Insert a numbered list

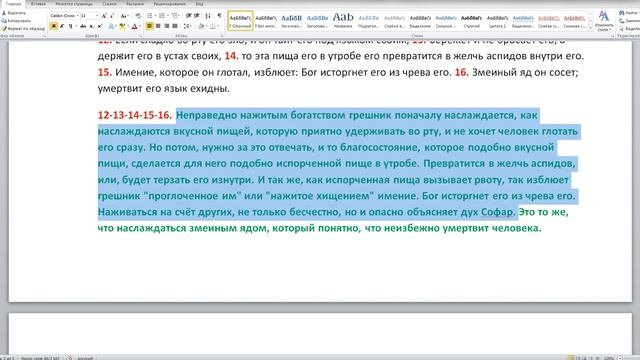pos(162,16)
